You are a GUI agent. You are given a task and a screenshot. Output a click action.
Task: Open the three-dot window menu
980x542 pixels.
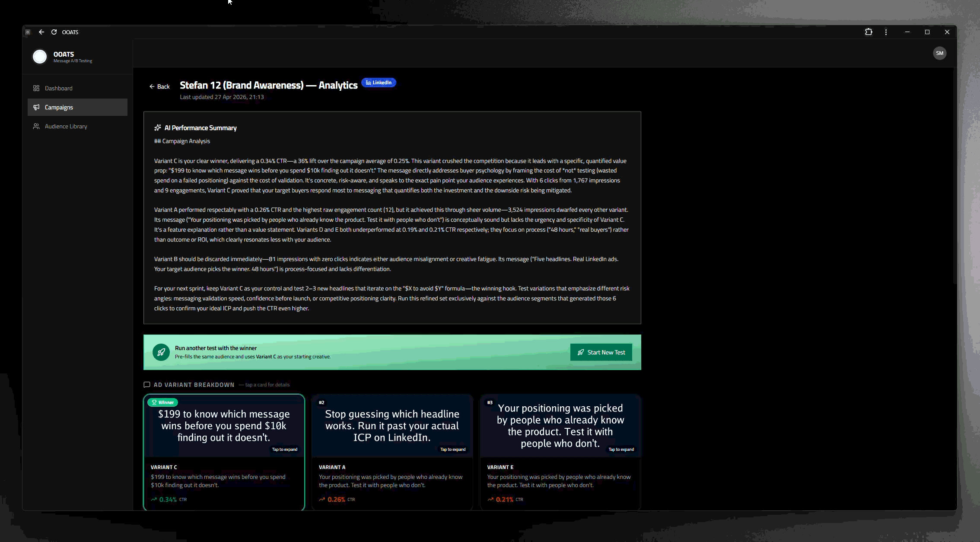click(x=886, y=32)
